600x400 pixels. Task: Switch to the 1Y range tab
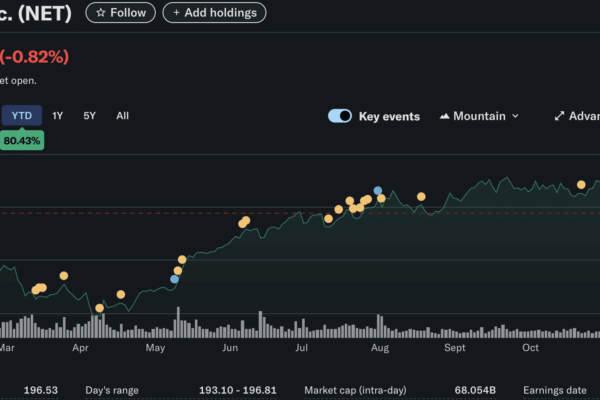click(57, 116)
